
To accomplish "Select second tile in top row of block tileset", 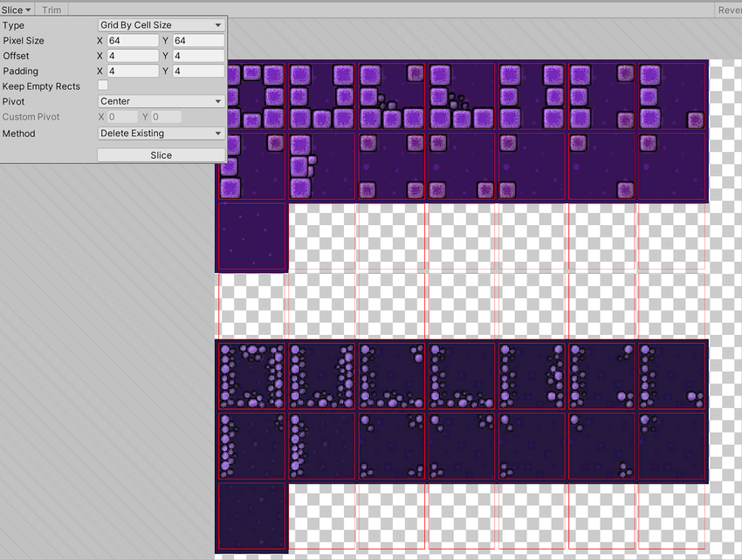I will (322, 96).
